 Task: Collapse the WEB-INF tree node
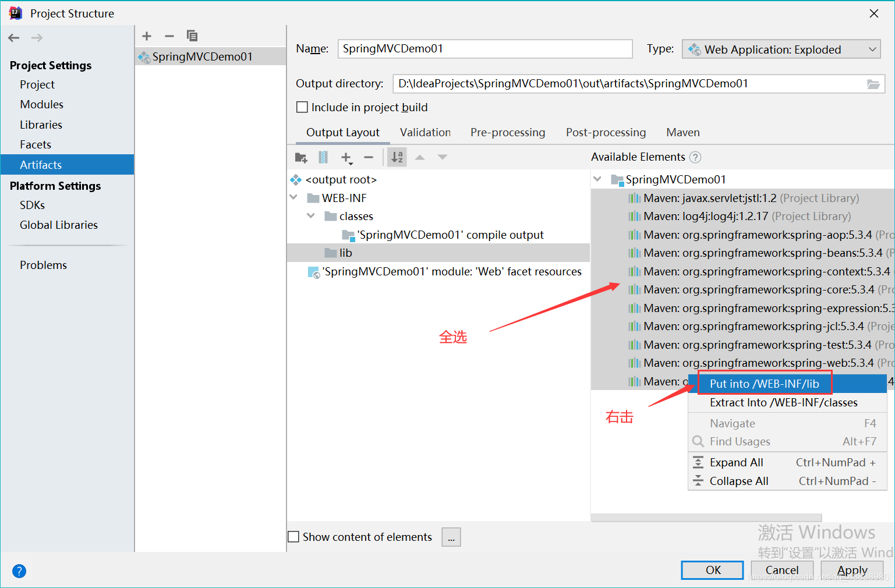coord(293,198)
